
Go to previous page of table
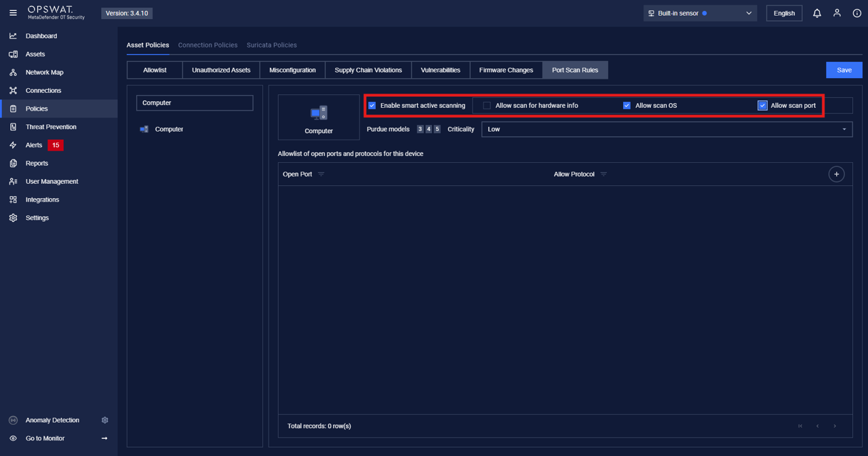pos(818,426)
